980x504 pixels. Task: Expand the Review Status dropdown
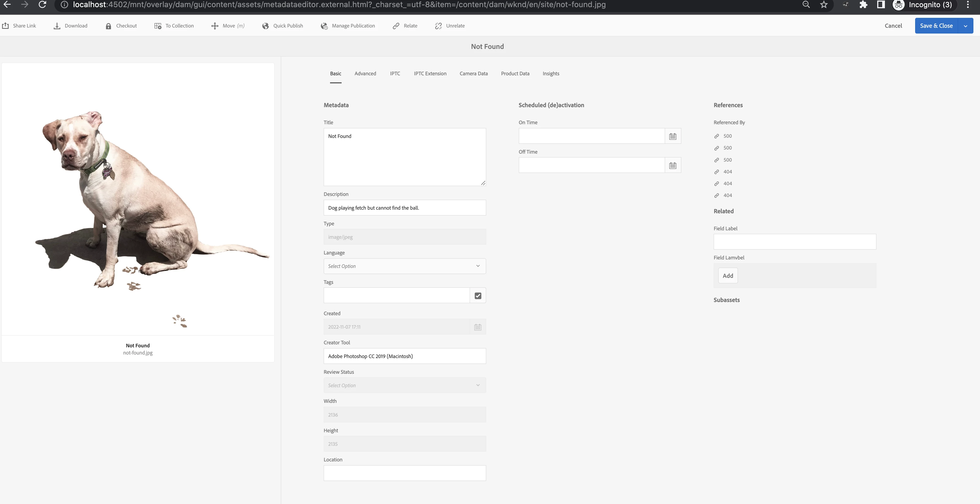[x=405, y=385]
